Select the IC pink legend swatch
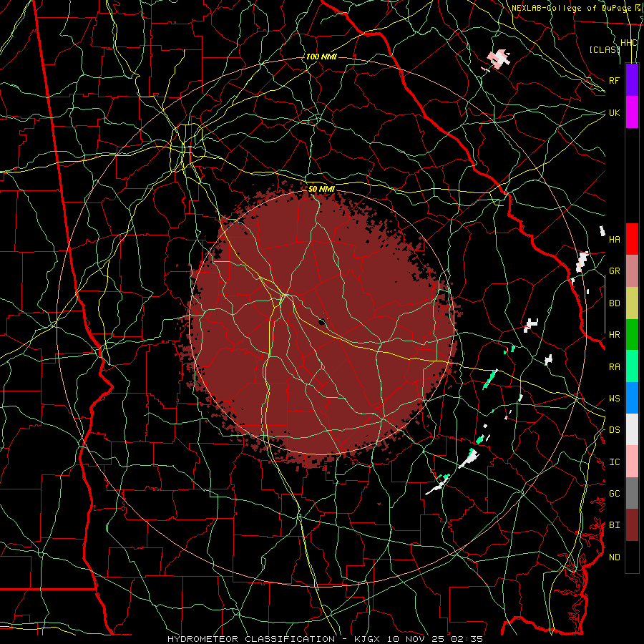The image size is (644, 644). tap(632, 462)
